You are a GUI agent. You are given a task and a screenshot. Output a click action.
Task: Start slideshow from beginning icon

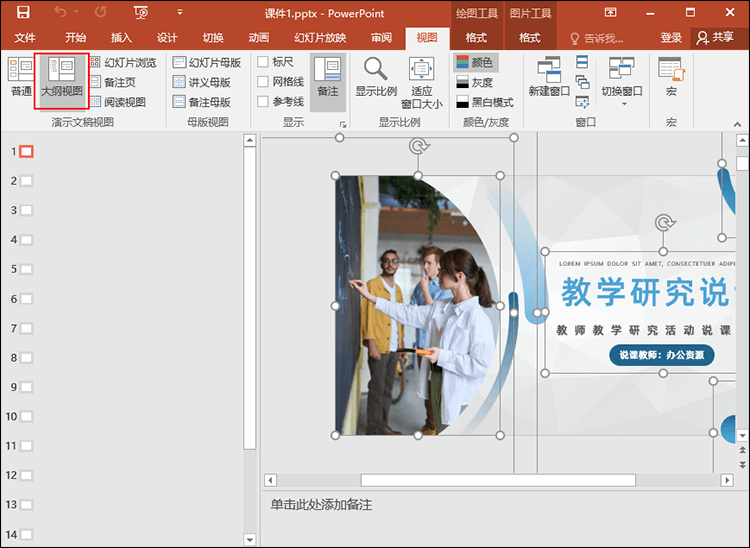coord(141,13)
